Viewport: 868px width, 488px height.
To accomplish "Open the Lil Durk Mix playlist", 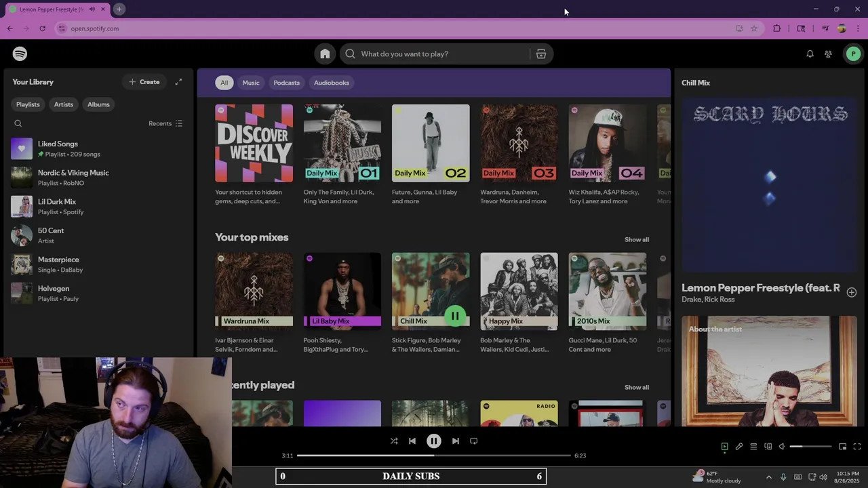I will tap(97, 207).
